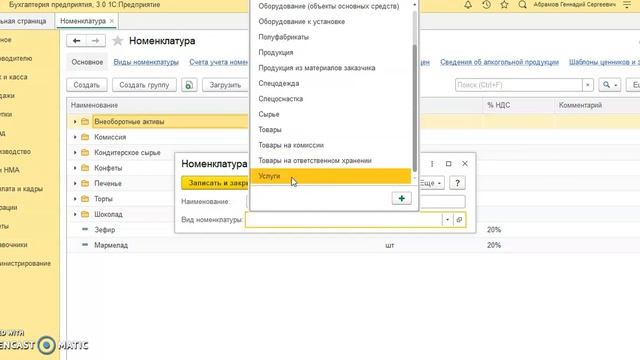Open Сведения об алкогольной продукции link
Image resolution: width=640 pixels, height=360 pixels.
pos(499,62)
